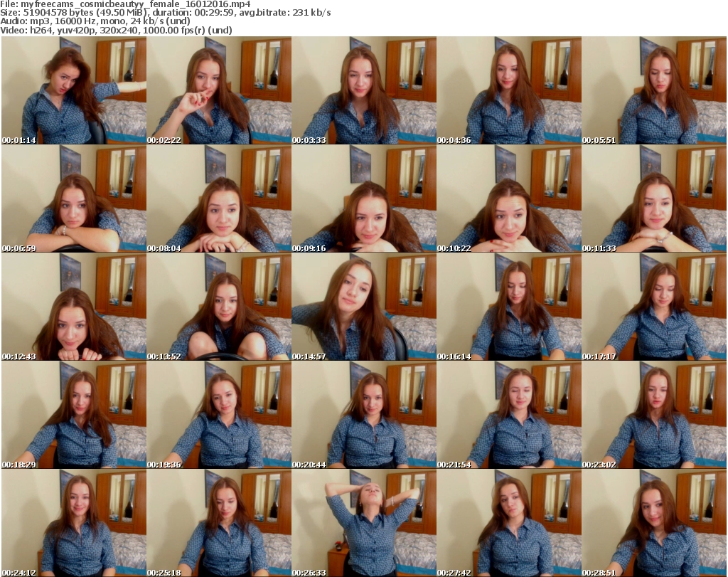Click the Video h264 info line

(116, 30)
